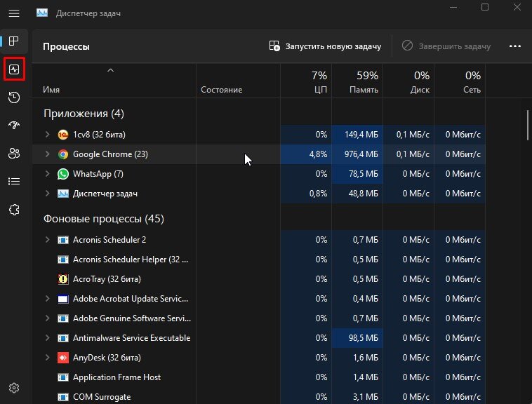Select the AcroTray (32 бита) row name
Image resolution: width=532 pixels, height=404 pixels.
coord(107,279)
